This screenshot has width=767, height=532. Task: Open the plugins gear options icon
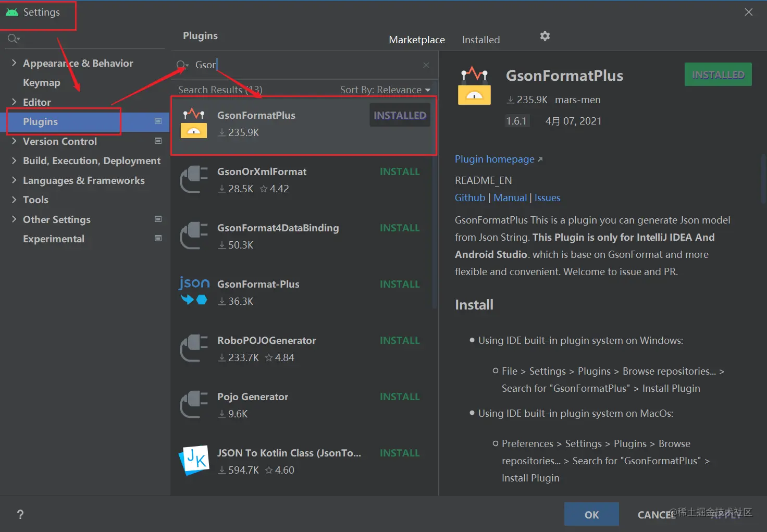[x=545, y=36]
